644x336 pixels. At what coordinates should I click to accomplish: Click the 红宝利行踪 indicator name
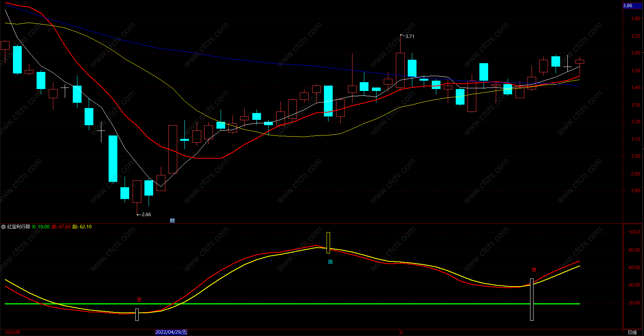pos(19,227)
